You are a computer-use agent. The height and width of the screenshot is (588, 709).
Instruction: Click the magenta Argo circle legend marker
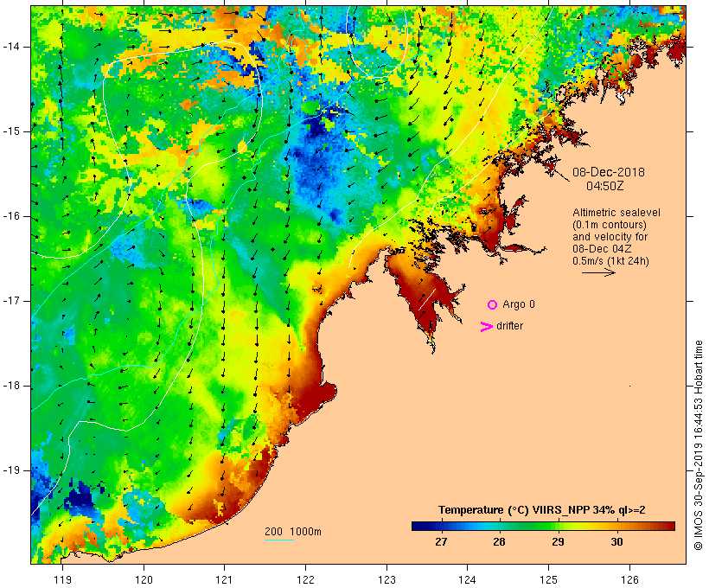493,305
